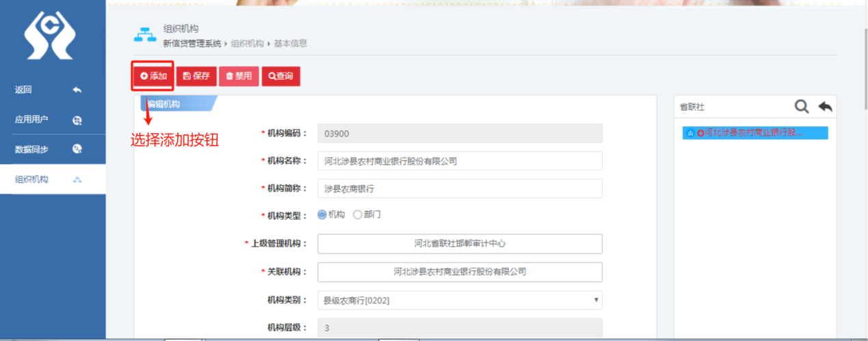Click the icon beside 应用用户

77,120
